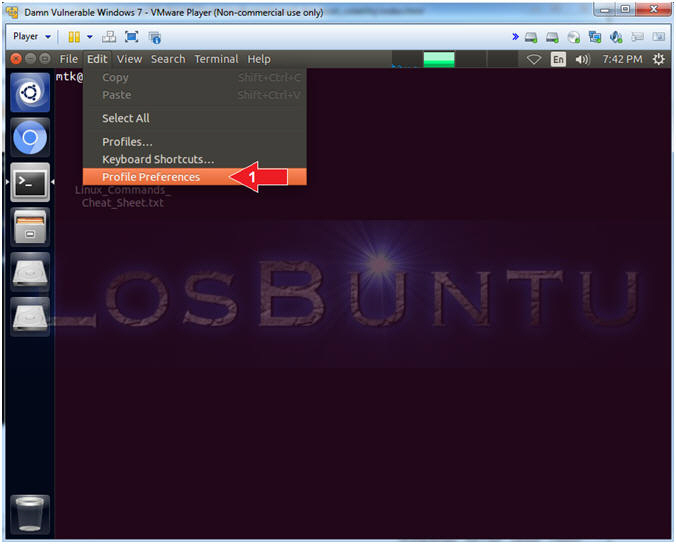Open the Player dropdown menu
The image size is (676, 544).
[x=32, y=37]
